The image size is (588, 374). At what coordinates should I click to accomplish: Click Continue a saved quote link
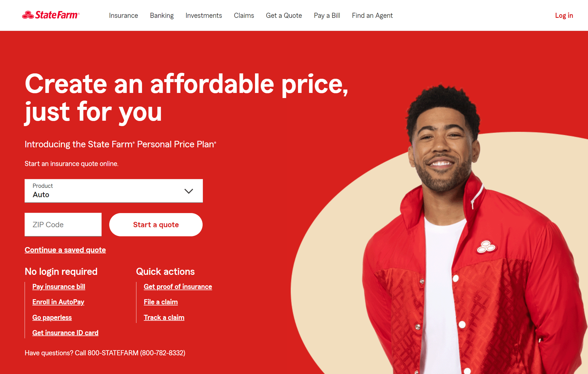65,250
